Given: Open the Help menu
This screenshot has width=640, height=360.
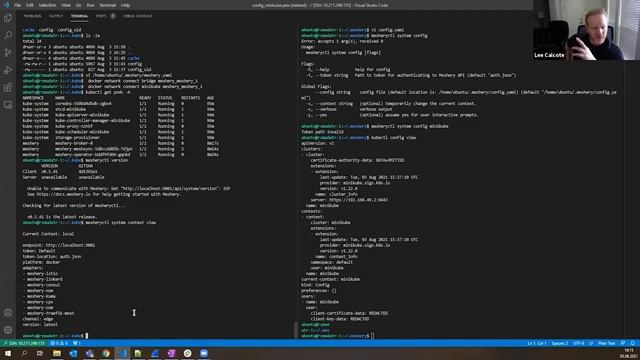Looking at the screenshot, I should (125, 5).
